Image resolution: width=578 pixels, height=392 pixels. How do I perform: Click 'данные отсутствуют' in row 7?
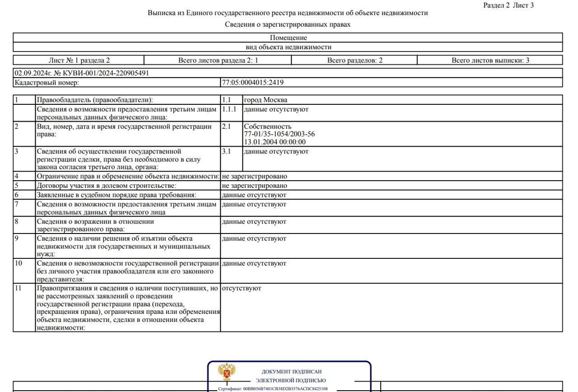click(254, 205)
